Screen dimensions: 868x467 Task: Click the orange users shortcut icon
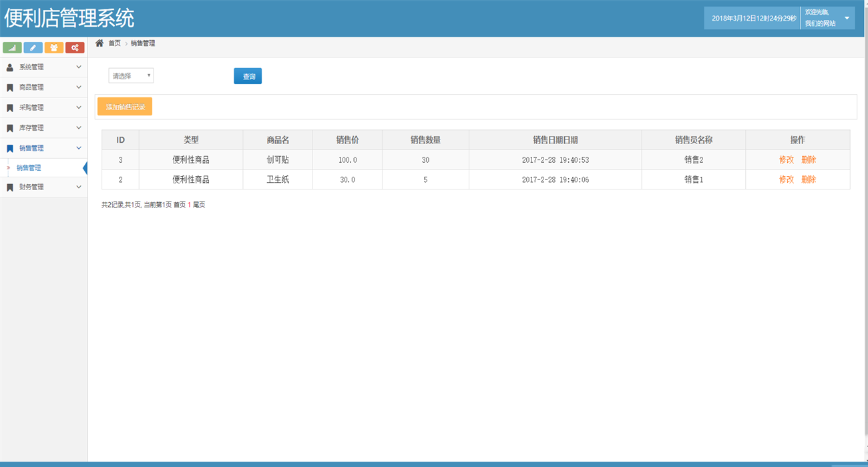pos(54,47)
